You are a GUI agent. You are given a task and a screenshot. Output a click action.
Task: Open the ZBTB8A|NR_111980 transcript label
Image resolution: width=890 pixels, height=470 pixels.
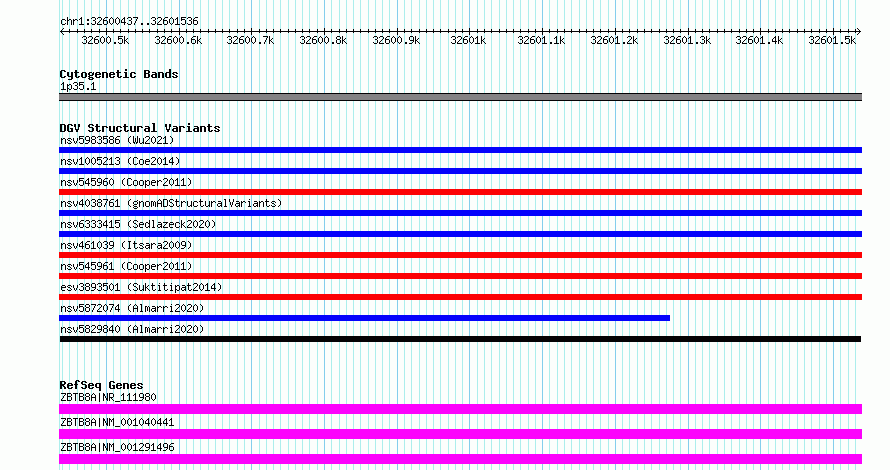click(x=108, y=397)
